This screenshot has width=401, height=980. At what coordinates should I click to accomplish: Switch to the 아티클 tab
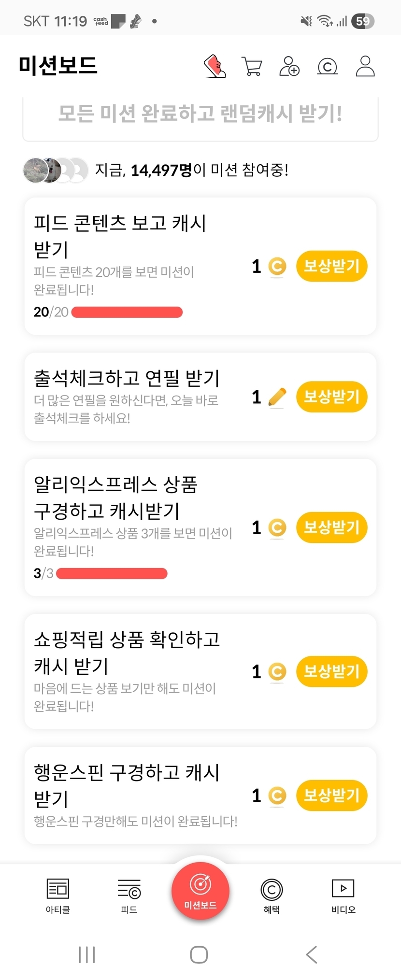click(58, 896)
